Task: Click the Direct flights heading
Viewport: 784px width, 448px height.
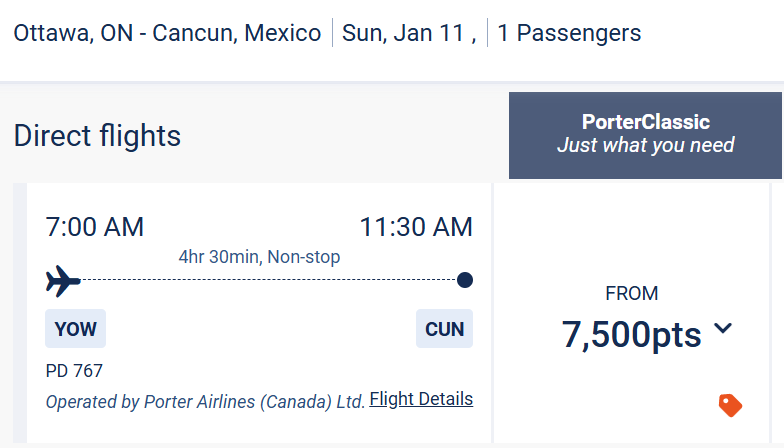Action: [97, 135]
